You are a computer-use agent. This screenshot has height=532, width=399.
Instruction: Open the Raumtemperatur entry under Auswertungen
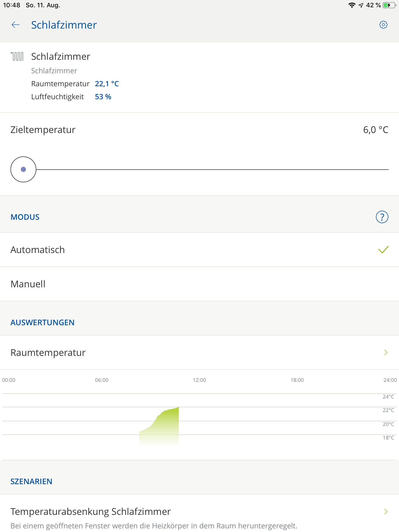[48, 353]
